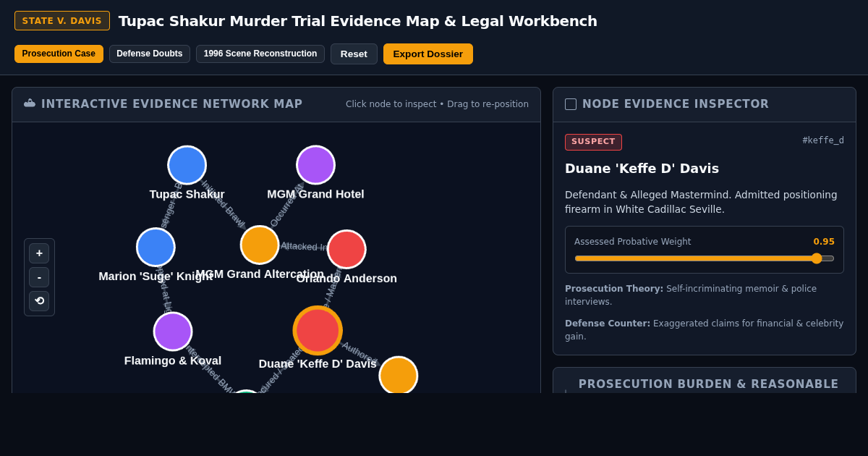868x456 pixels.
Task: Click the zoom in plus button
Action: [39, 253]
